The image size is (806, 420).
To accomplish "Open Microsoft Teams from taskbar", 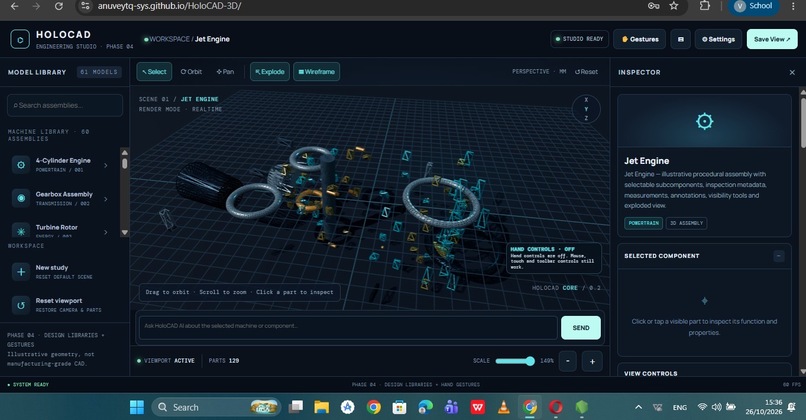I will coord(451,407).
